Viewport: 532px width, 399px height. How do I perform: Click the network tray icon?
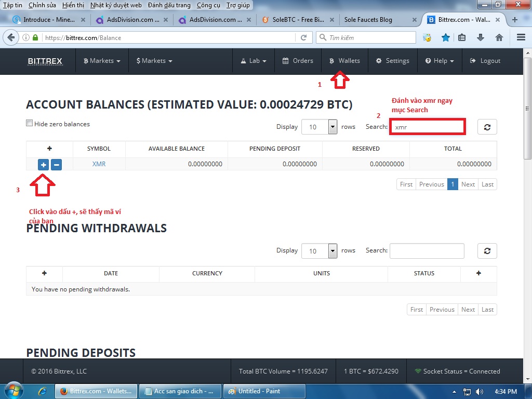(467, 392)
